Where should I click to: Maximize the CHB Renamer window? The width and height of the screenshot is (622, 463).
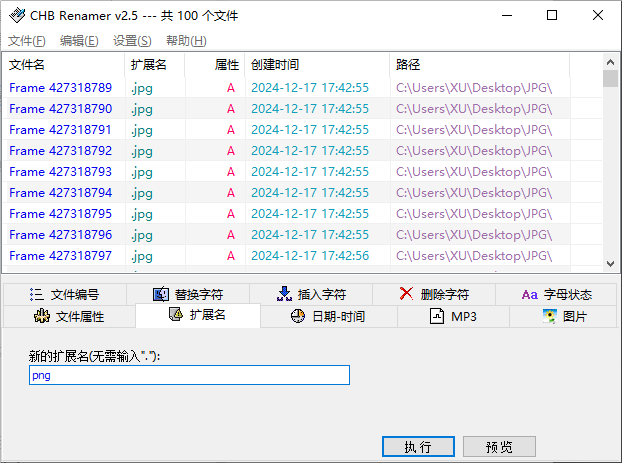coord(552,15)
